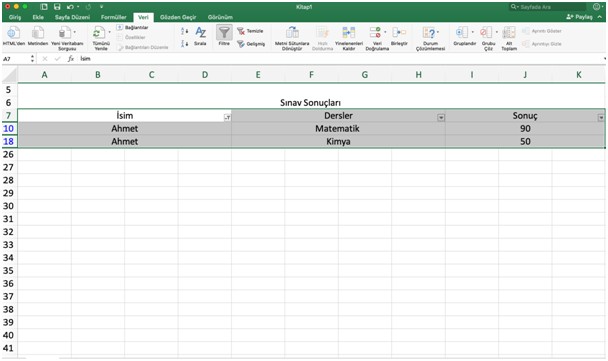
Task: Click the undo arrow icon
Action: [x=70, y=7]
